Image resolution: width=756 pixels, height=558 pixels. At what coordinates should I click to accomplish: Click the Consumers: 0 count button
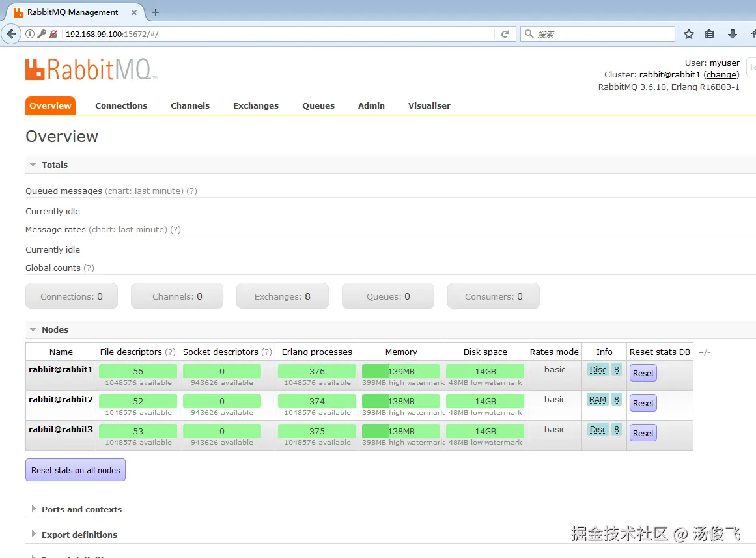tap(493, 296)
